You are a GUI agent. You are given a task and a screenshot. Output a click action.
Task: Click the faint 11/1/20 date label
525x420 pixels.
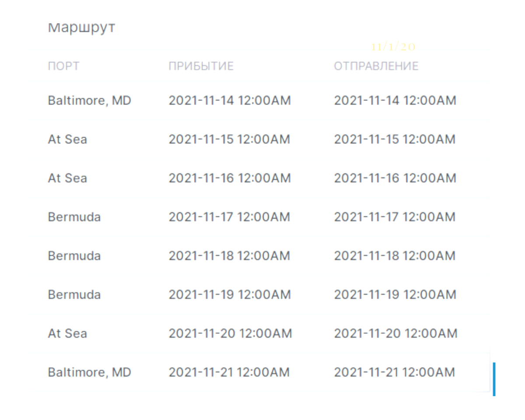393,47
